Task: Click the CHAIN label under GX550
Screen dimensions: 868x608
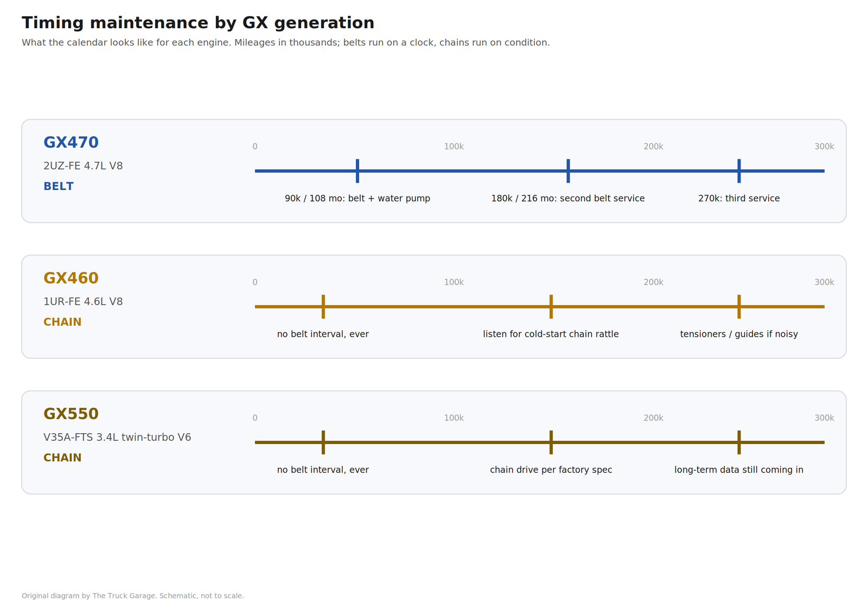Action: click(62, 458)
